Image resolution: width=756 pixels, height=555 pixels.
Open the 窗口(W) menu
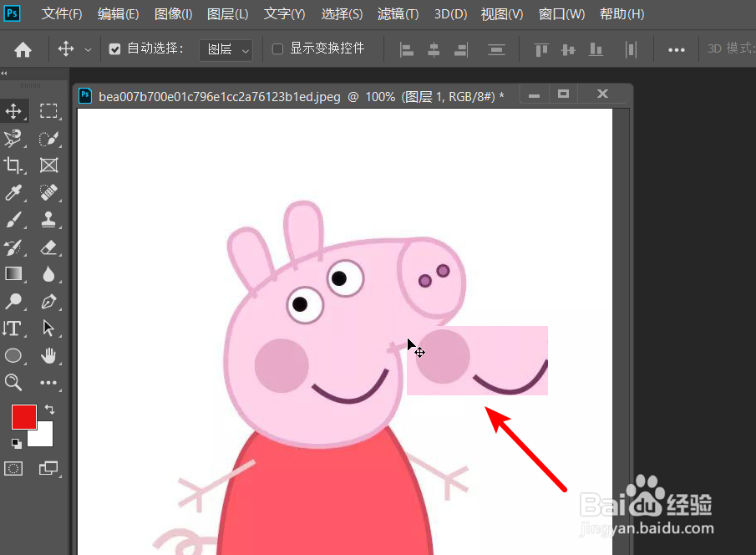click(x=561, y=14)
